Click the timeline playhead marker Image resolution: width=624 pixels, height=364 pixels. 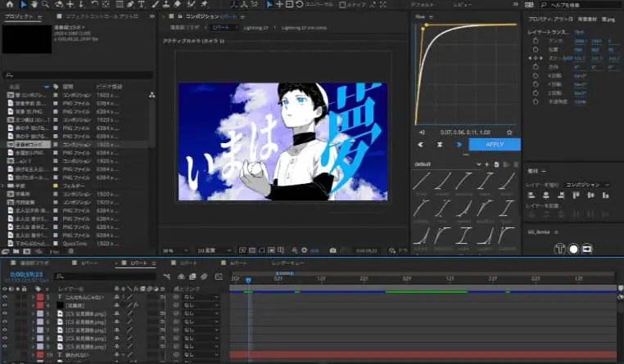point(248,280)
